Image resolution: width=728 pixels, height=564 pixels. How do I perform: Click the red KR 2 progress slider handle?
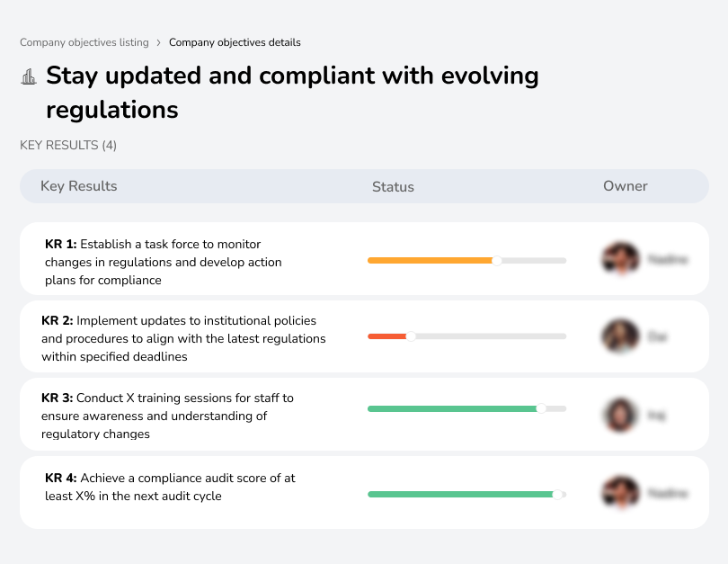click(411, 336)
